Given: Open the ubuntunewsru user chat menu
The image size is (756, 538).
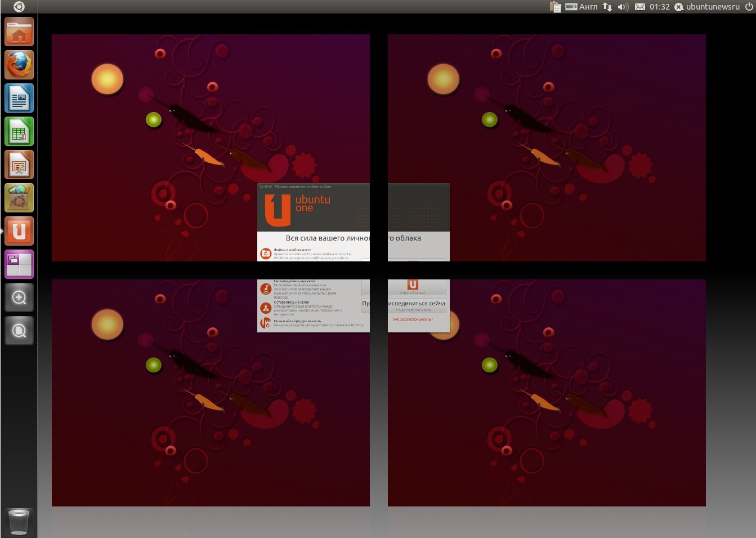Looking at the screenshot, I should (707, 7).
